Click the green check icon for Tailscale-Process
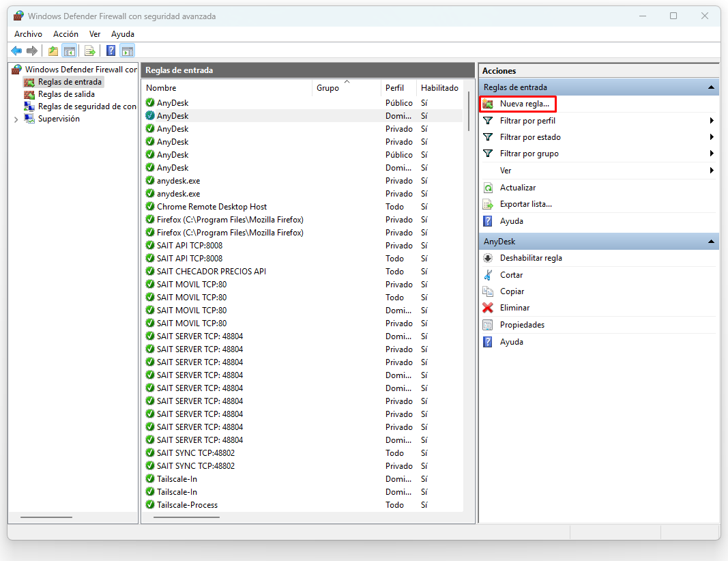The height and width of the screenshot is (561, 728). tap(150, 505)
